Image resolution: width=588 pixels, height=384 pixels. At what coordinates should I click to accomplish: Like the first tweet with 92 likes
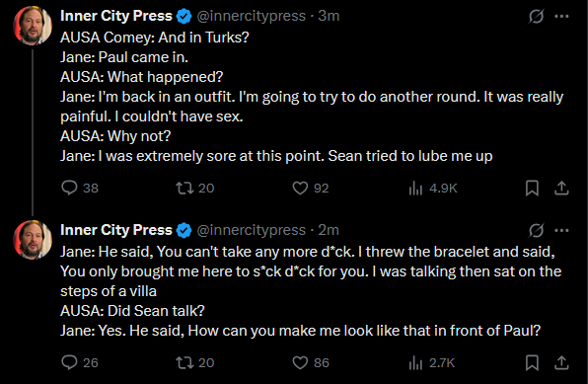311,188
